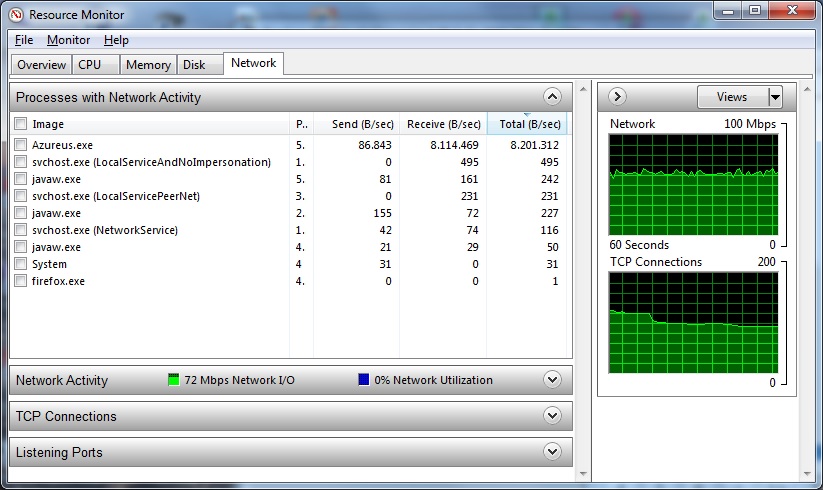Image resolution: width=823 pixels, height=490 pixels.
Task: Select the Network tab
Action: coord(254,63)
